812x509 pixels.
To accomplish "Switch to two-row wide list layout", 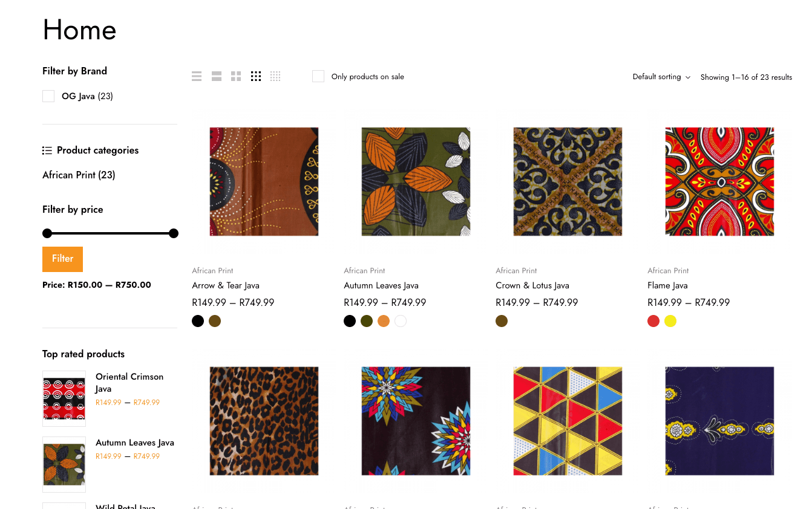I will coord(217,76).
